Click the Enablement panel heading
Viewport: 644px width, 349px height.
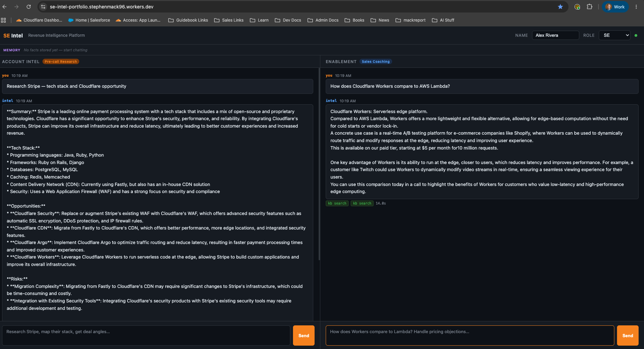point(341,61)
